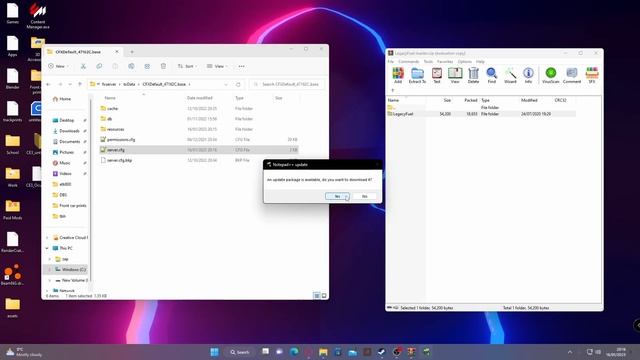Click the Delete bin icon in Explorer

point(163,66)
